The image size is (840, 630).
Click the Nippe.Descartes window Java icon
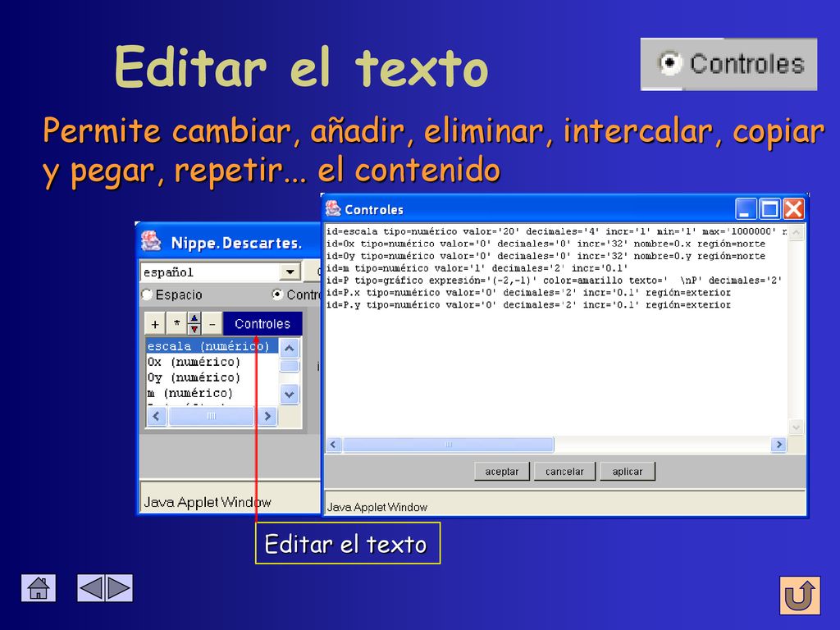(x=151, y=242)
